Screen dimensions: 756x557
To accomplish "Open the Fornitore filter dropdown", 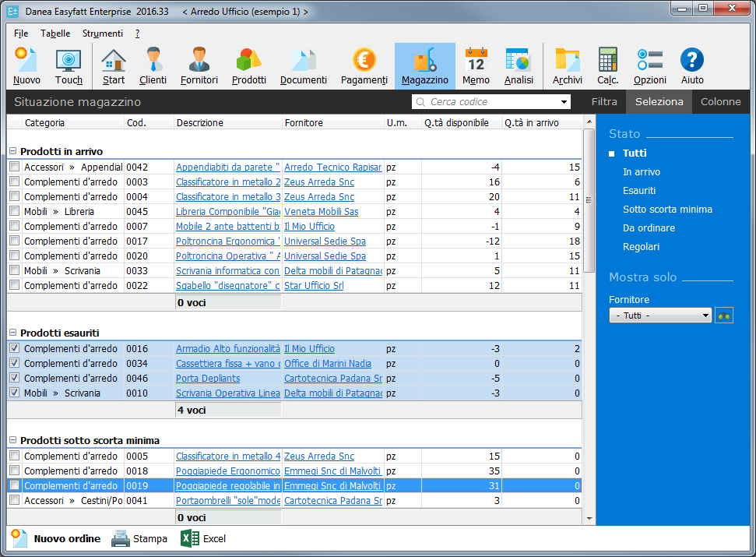I will point(660,316).
